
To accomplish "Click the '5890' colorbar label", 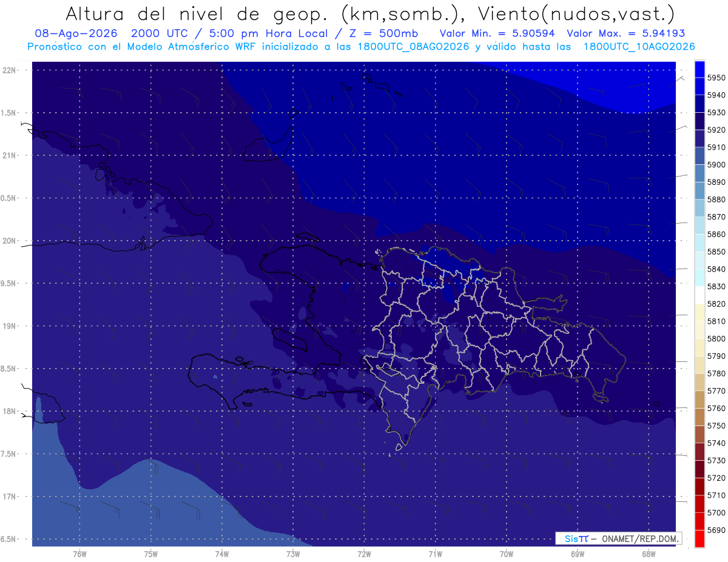I will coord(716,182).
